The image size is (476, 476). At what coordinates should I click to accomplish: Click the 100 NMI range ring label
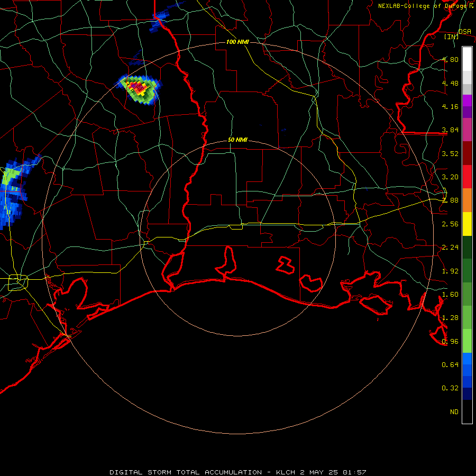click(x=237, y=42)
